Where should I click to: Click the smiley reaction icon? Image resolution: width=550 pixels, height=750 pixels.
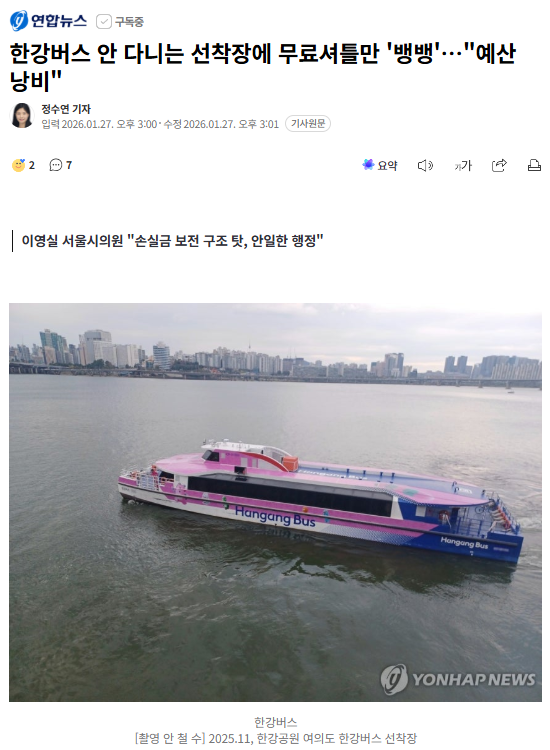point(18,165)
